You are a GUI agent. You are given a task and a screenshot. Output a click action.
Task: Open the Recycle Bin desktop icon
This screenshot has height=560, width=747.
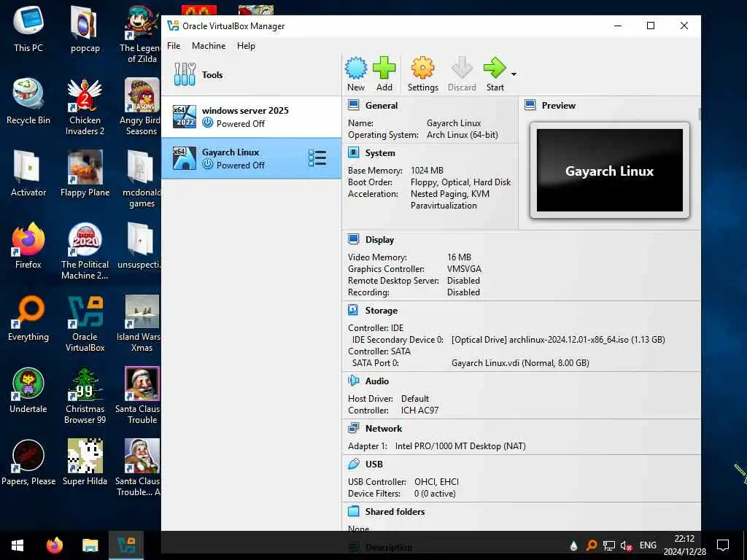28,101
